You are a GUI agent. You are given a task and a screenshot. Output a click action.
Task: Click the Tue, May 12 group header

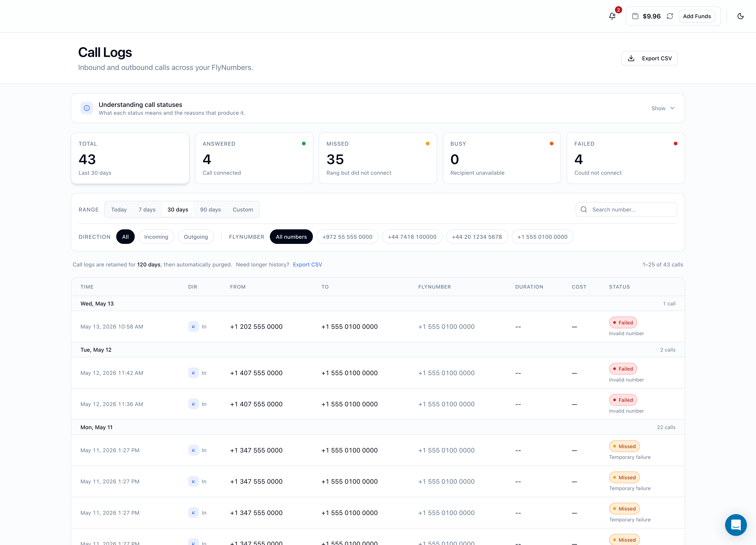[x=378, y=350]
